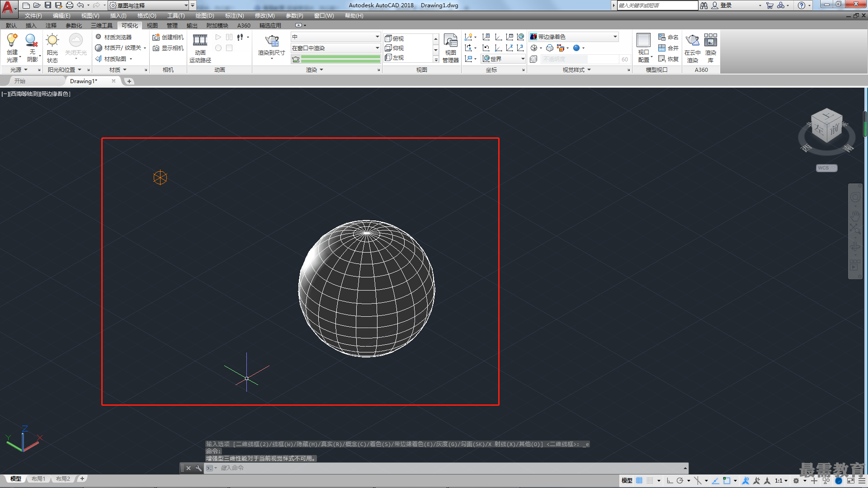This screenshot has width=868, height=488.
Task: Expand the 视觉样式 panel
Action: tap(577, 70)
